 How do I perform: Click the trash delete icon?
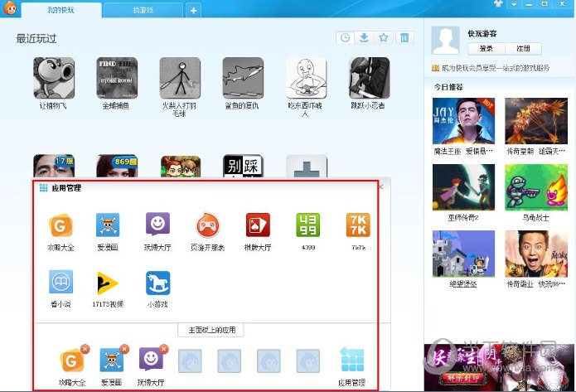pos(404,38)
